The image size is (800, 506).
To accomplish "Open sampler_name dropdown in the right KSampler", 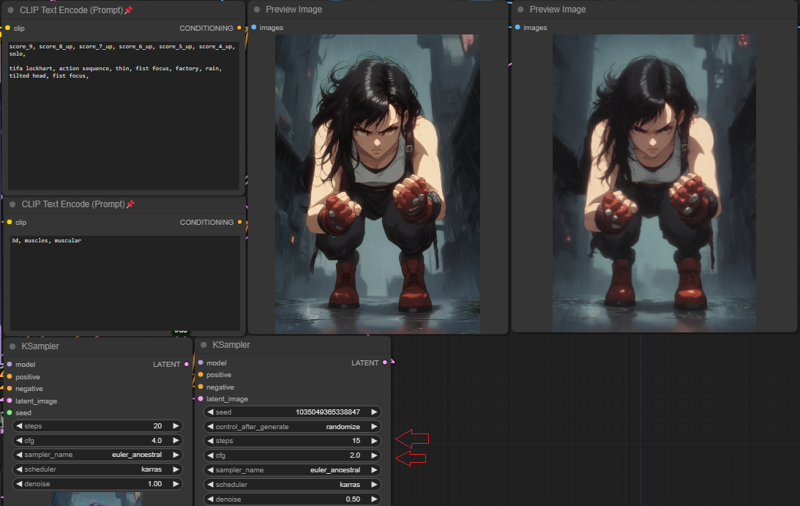I will (x=291, y=469).
